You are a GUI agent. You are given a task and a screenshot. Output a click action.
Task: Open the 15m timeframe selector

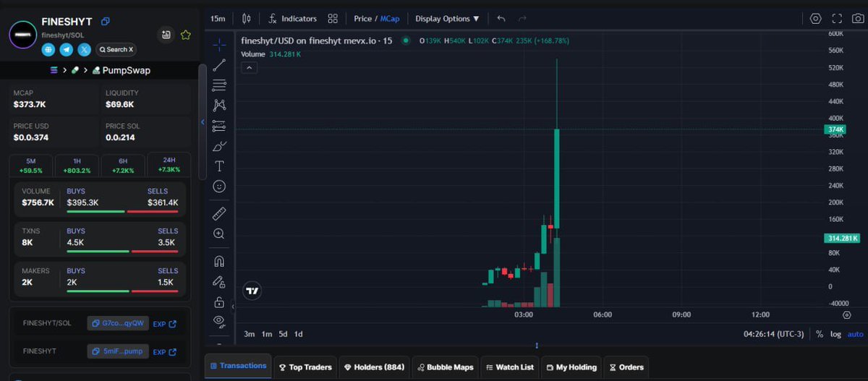point(218,19)
